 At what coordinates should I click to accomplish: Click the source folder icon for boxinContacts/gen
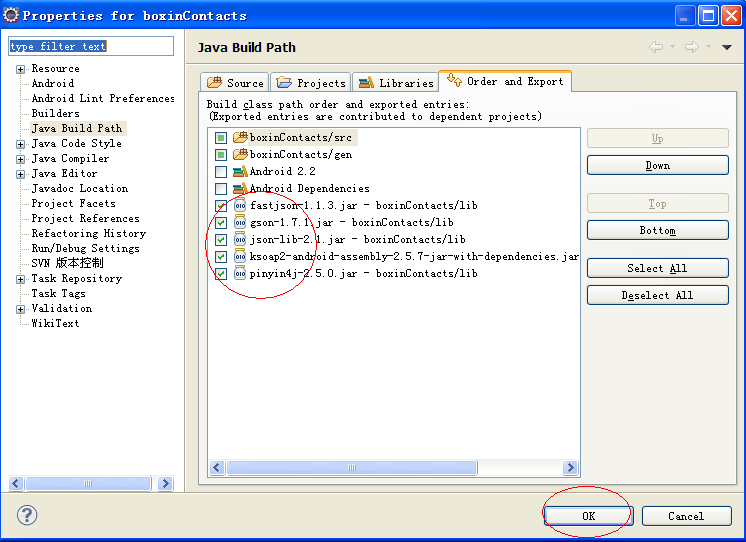(x=240, y=154)
